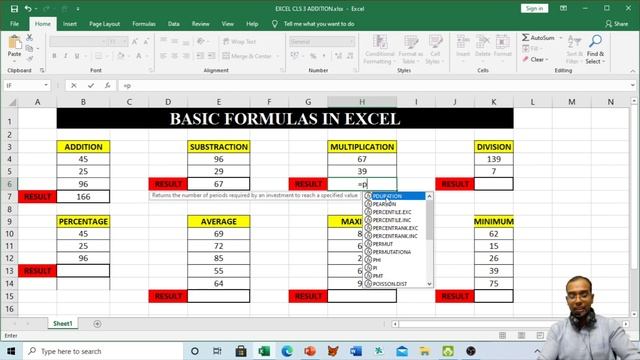The height and width of the screenshot is (360, 640).
Task: Click the Undo arrow icon
Action: pyautogui.click(x=28, y=9)
